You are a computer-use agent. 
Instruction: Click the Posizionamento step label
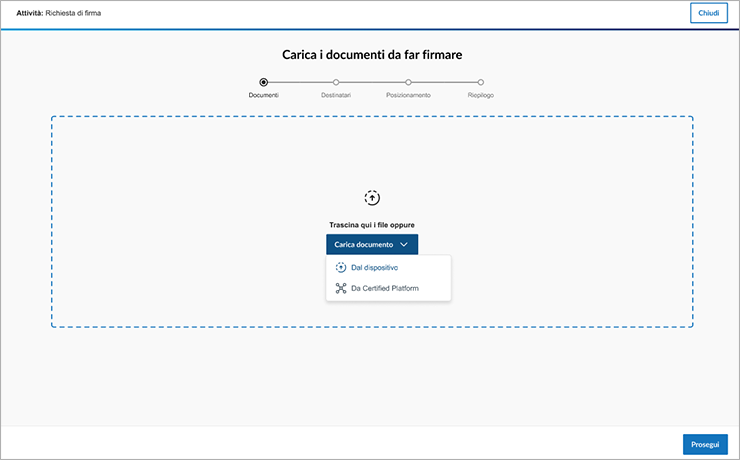(408, 95)
